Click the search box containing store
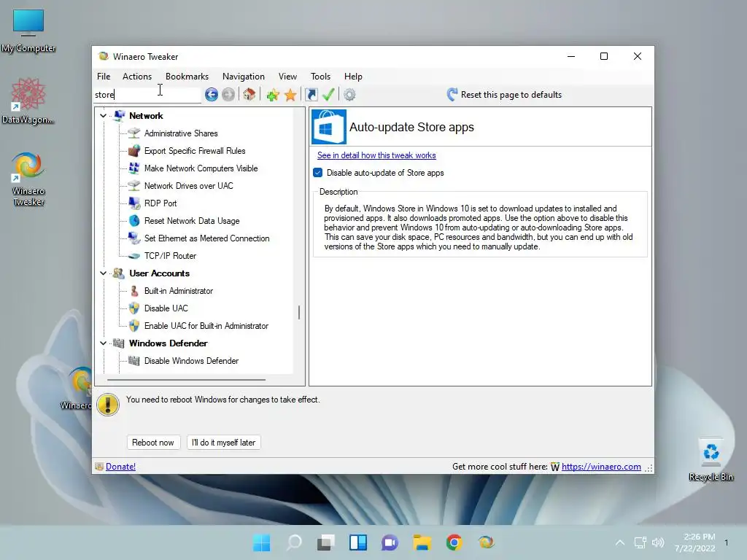The image size is (747, 560). pos(147,95)
